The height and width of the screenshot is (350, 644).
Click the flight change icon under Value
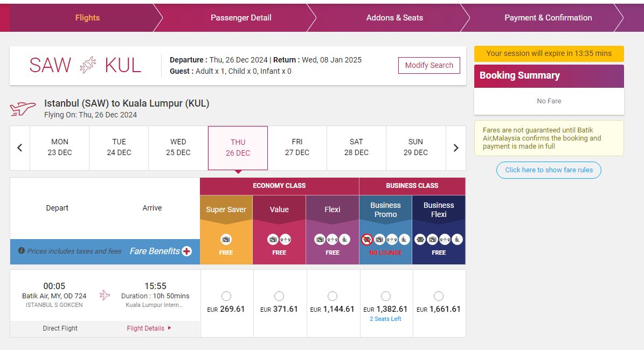285,240
